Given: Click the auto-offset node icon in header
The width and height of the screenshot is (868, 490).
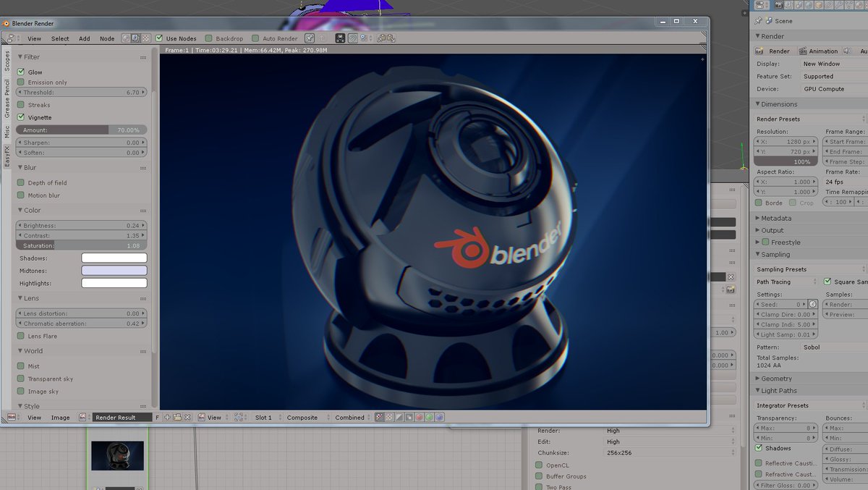Looking at the screenshot, I should tap(340, 38).
